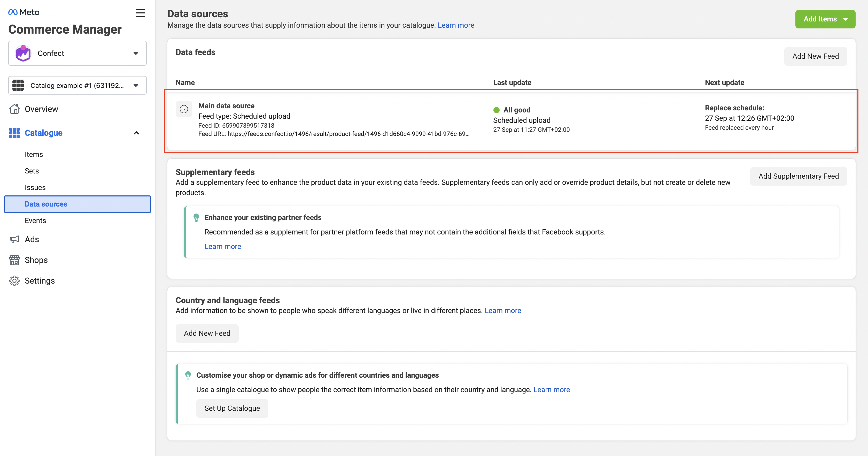Click the Country and language feeds heading
Screen dimensions: 868x456
click(x=227, y=300)
